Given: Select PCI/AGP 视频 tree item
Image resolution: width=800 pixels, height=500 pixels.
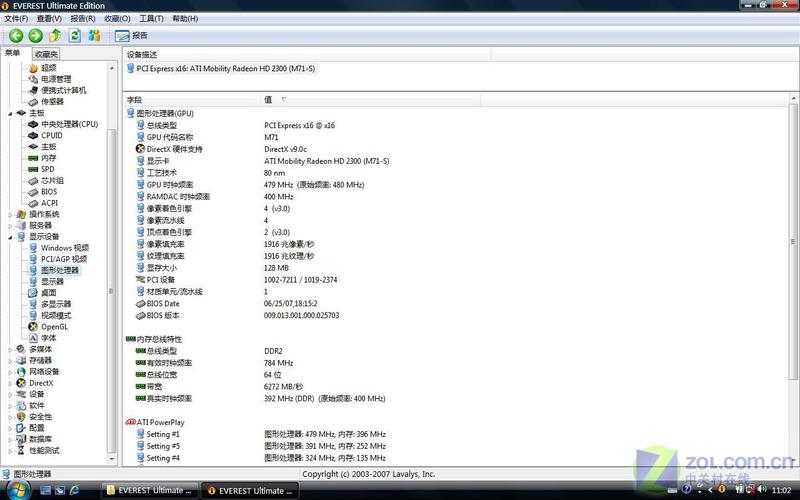Looking at the screenshot, I should coord(64,259).
